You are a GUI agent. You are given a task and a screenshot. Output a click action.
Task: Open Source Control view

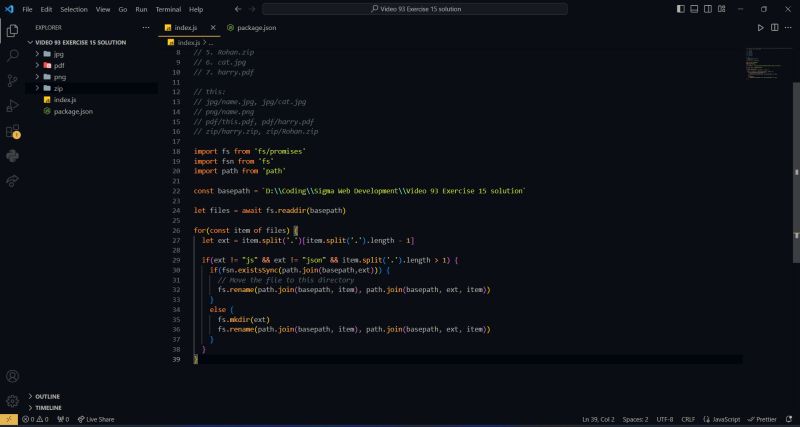point(12,80)
